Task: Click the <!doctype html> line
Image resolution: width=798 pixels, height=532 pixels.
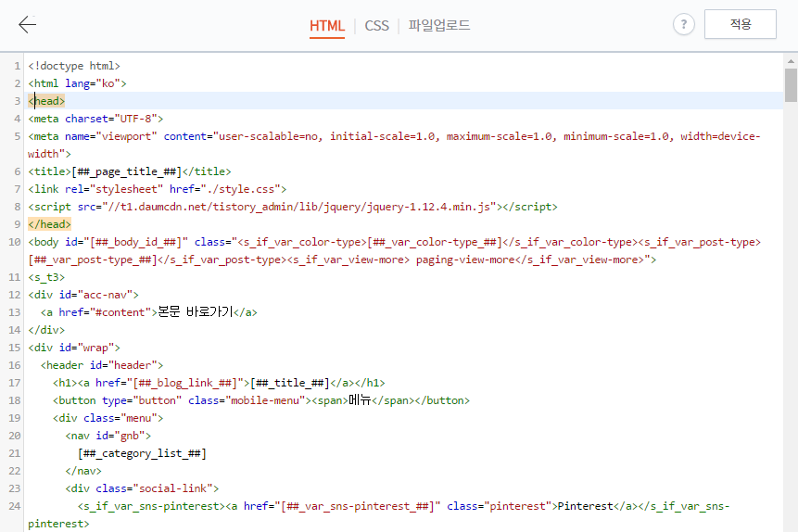Action: [x=74, y=66]
